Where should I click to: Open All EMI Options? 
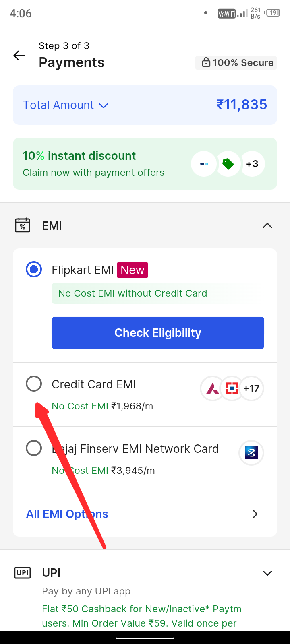[145, 514]
